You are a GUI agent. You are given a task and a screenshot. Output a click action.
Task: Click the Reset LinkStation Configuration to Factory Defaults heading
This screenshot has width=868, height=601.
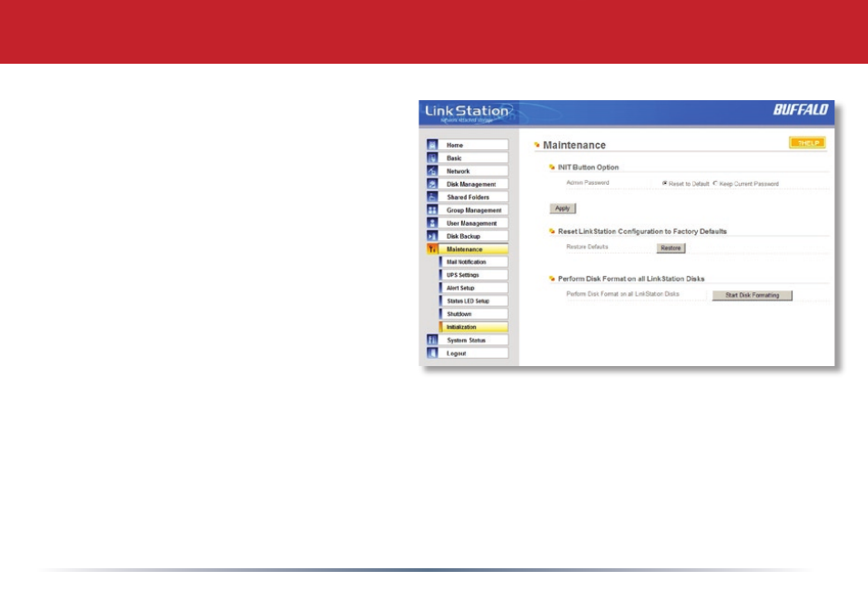coord(642,231)
